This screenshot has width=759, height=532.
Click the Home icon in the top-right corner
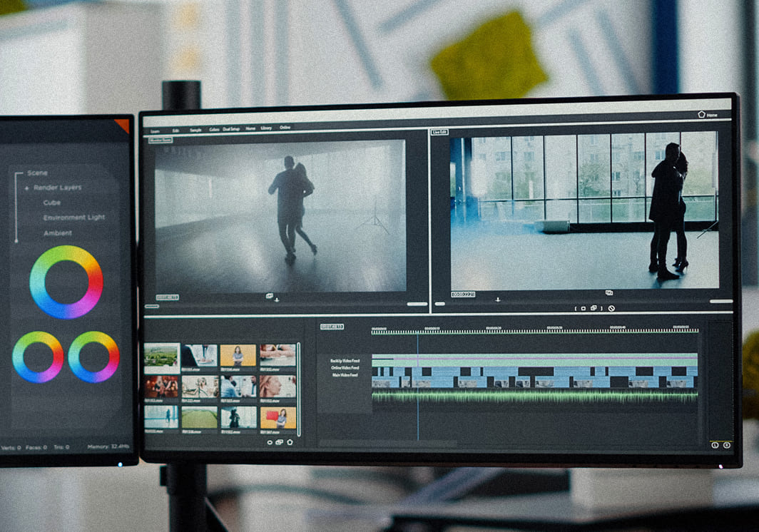(701, 114)
